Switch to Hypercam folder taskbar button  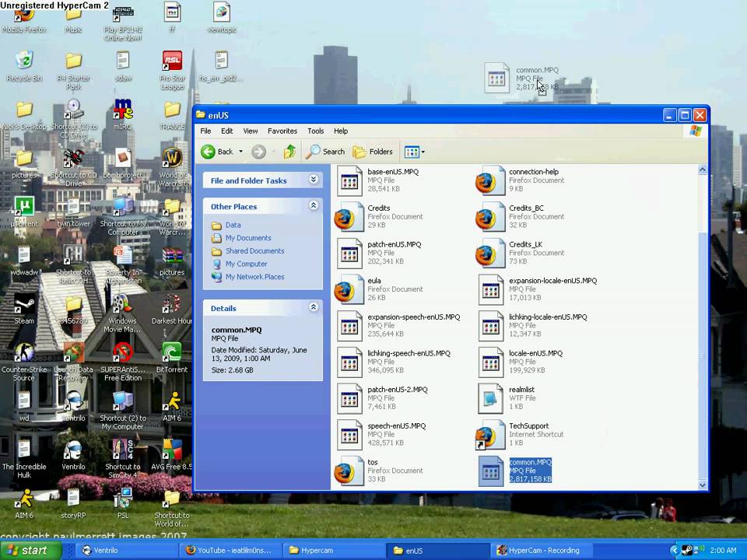click(x=334, y=551)
